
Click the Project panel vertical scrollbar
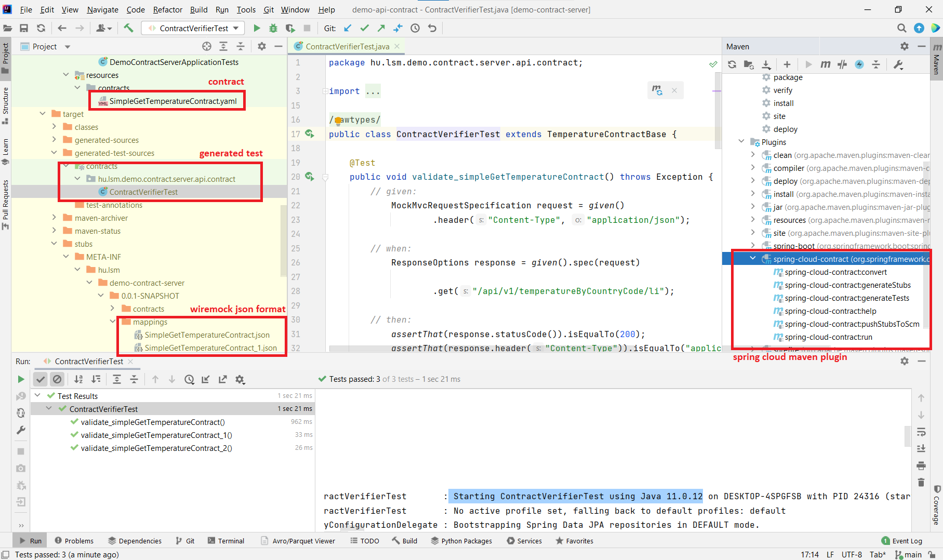click(284, 242)
